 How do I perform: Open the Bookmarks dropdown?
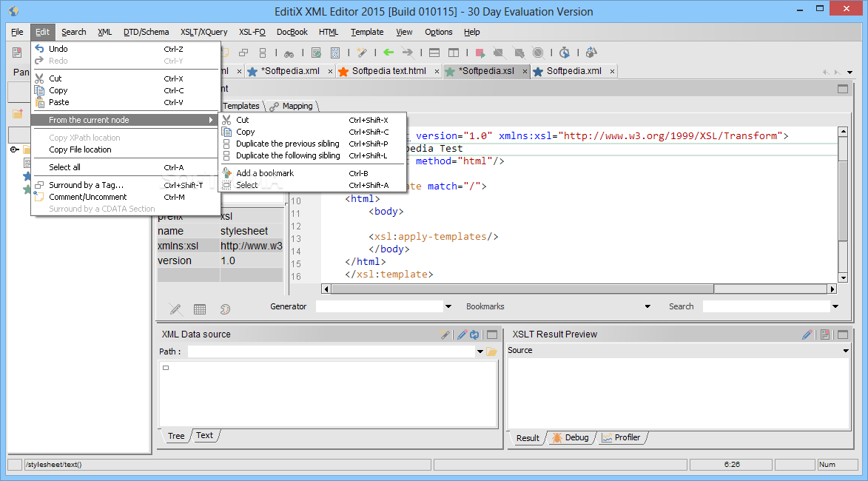tap(647, 306)
